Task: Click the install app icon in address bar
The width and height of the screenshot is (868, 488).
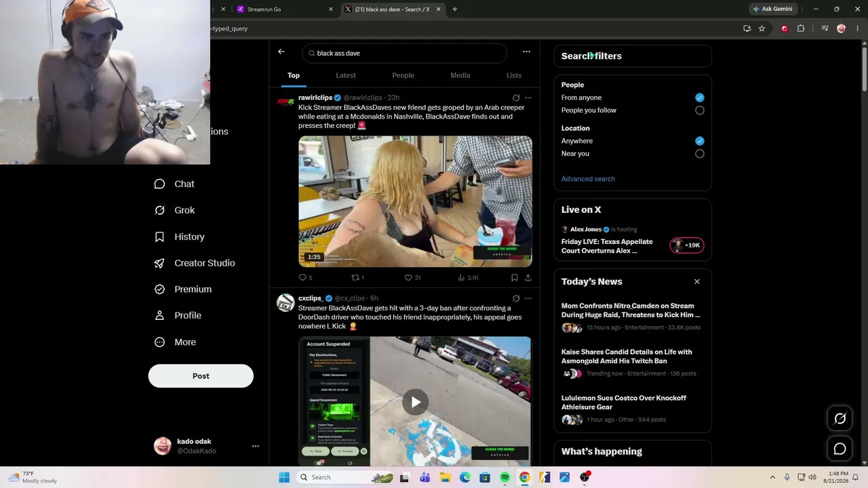Action: [x=747, y=28]
